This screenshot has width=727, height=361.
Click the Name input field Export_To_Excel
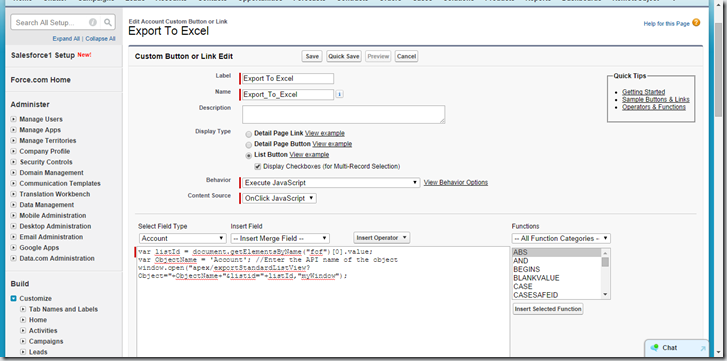click(x=288, y=94)
